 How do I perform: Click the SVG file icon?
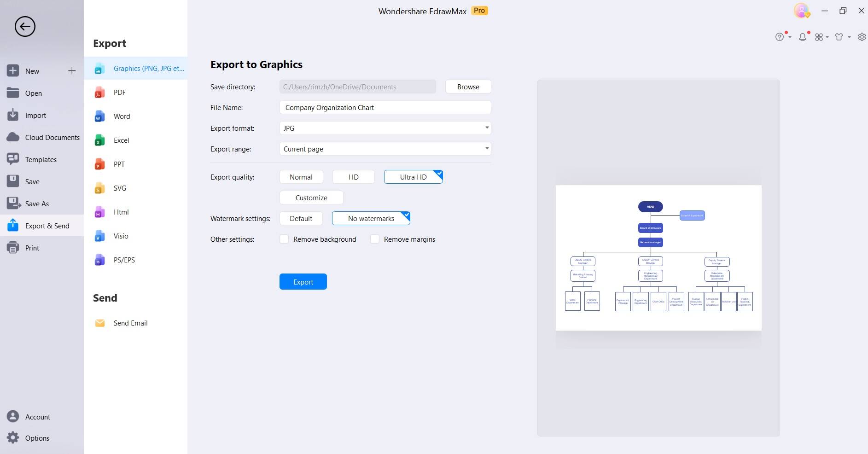click(x=99, y=188)
